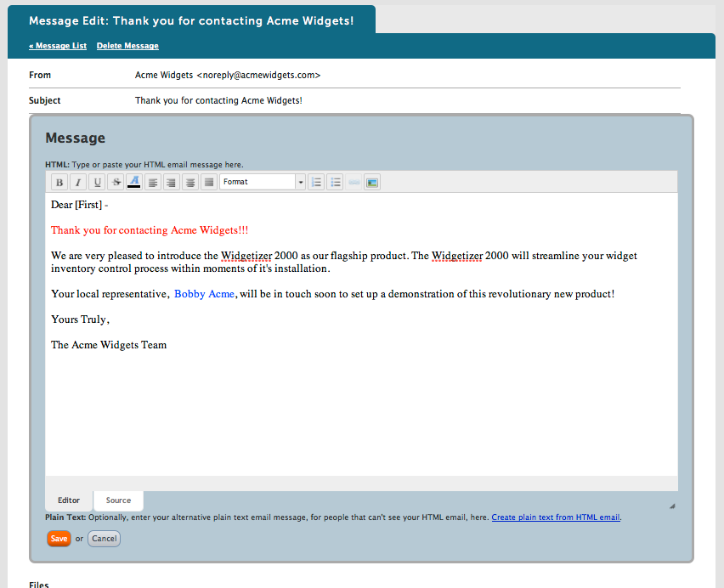The image size is (724, 588).
Task: Justify the text block
Action: tap(209, 183)
